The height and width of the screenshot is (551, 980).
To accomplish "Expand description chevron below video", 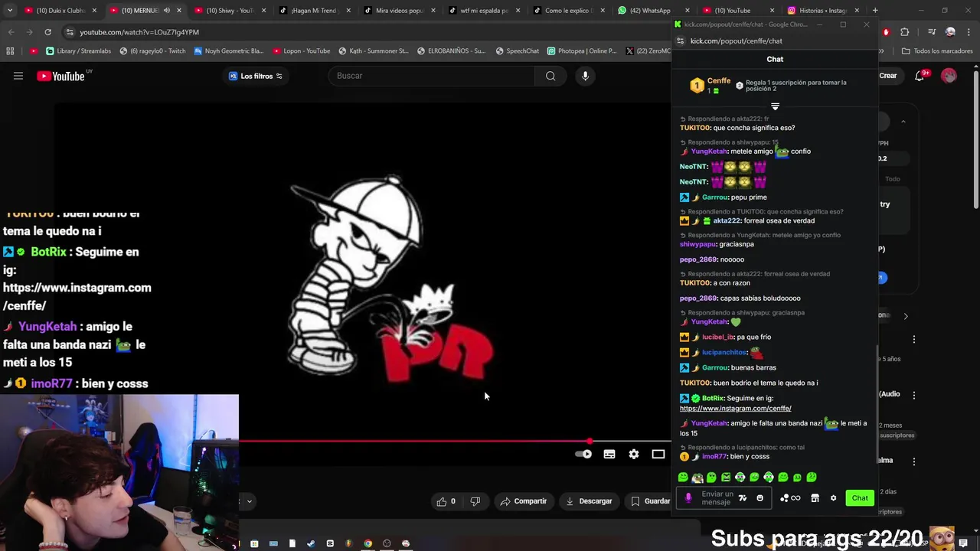I will click(x=249, y=502).
